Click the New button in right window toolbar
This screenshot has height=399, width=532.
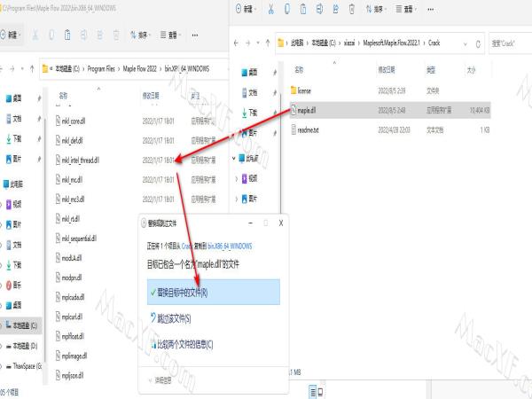246,9
